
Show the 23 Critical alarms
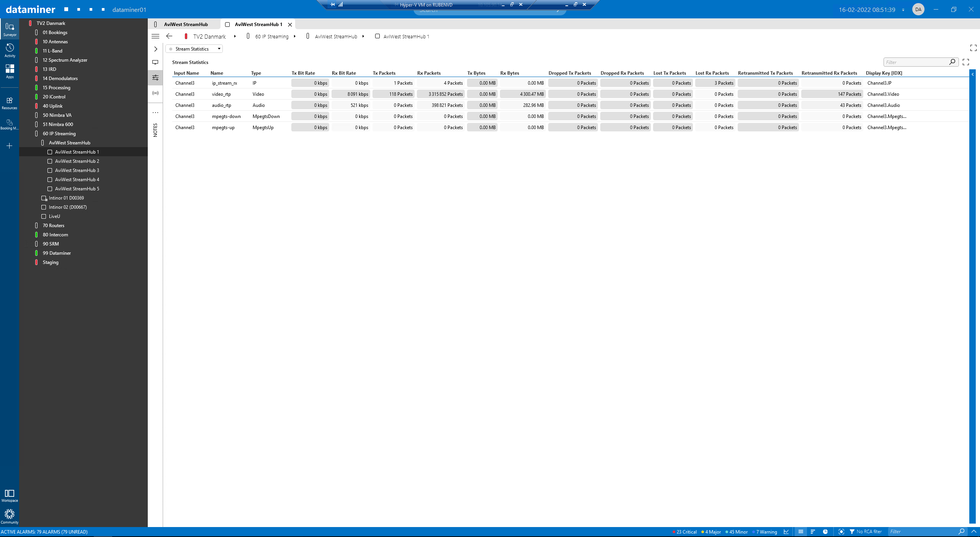coord(684,532)
